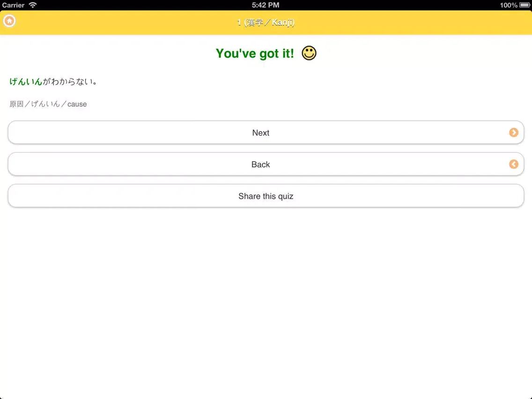Click the kanji 原因 in the vocabulary line
532x399 pixels.
click(x=16, y=104)
